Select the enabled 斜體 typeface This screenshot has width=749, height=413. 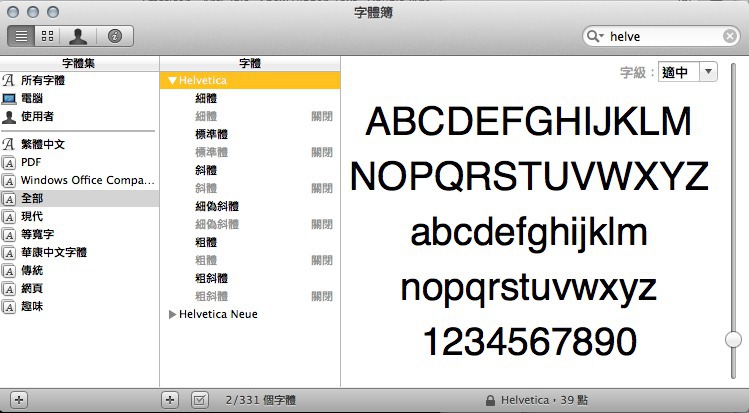250,170
